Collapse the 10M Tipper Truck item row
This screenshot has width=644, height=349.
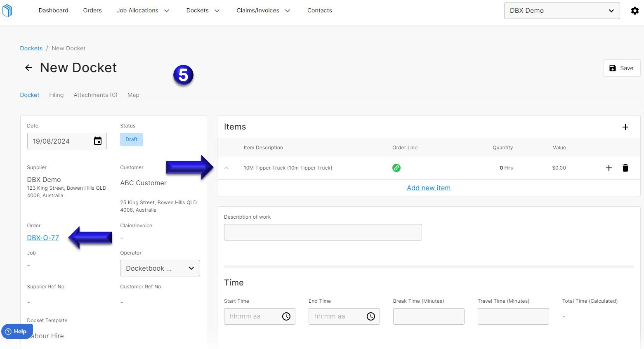point(226,168)
